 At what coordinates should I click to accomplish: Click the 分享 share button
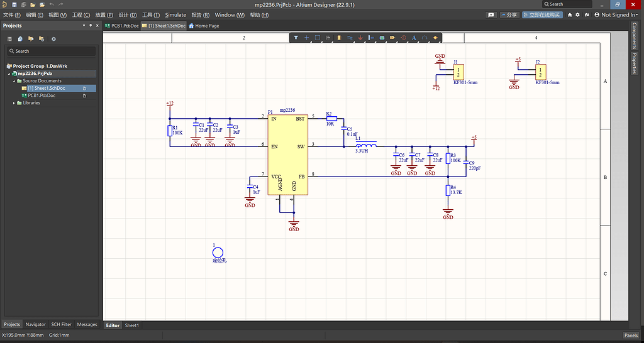(509, 15)
